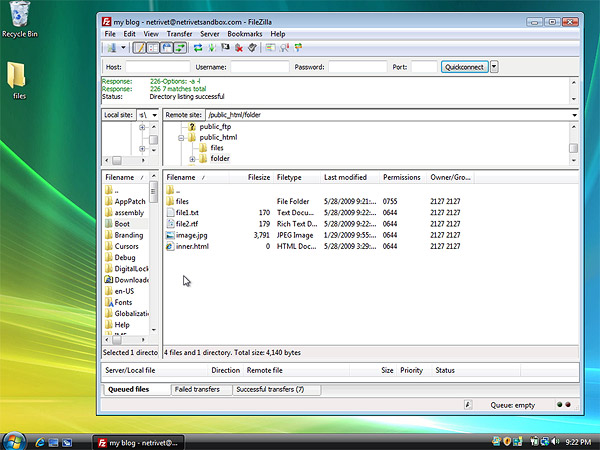
Task: Select file1.txt in the remote list
Action: tap(187, 213)
